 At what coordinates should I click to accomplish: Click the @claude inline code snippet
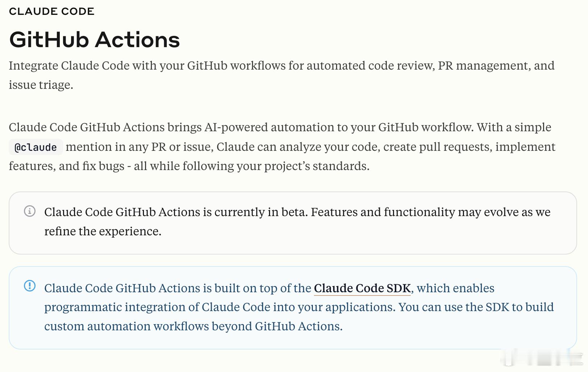36,147
